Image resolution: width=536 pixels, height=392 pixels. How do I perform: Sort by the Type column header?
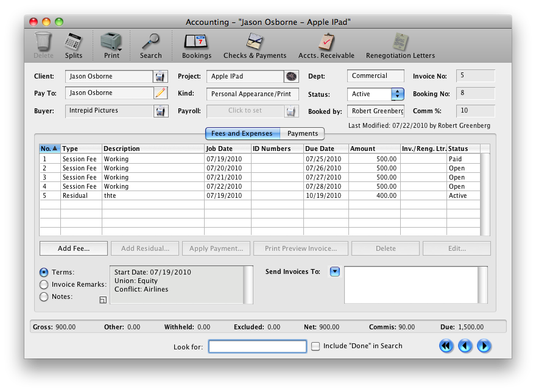(x=82, y=149)
